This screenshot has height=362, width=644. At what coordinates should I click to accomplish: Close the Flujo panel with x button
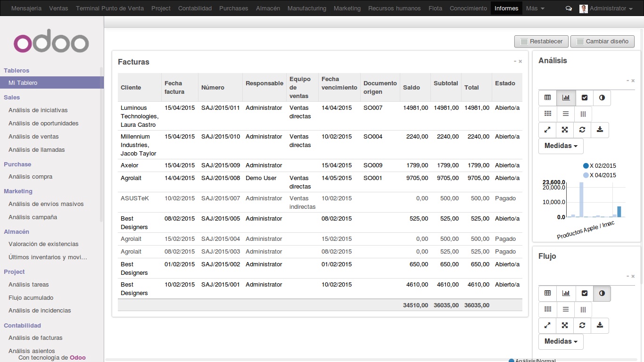pyautogui.click(x=633, y=276)
